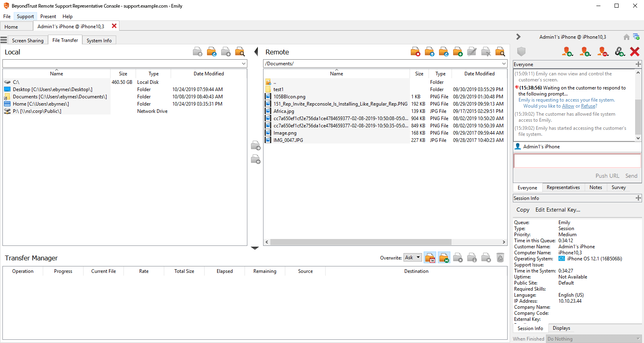This screenshot has height=343, width=644.
Task: Click Edit External Key button
Action: (x=558, y=210)
